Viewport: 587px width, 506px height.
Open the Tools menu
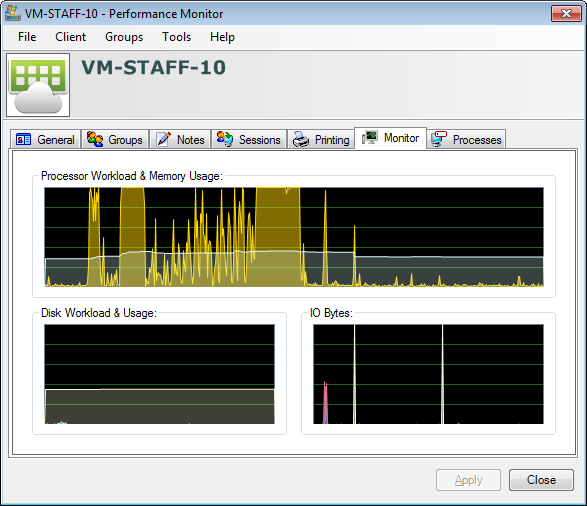(x=176, y=37)
